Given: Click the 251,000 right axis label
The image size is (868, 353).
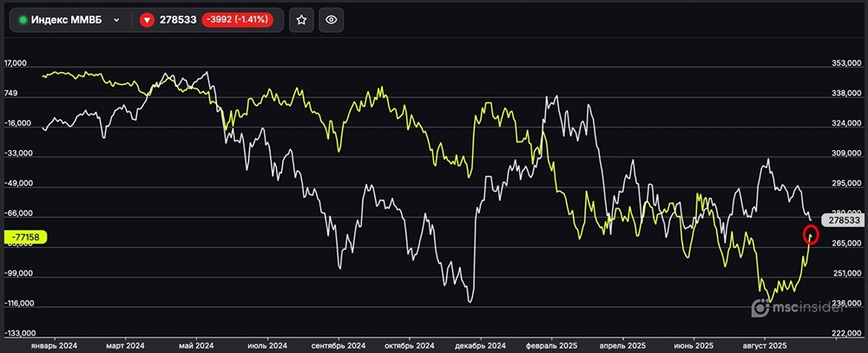Looking at the screenshot, I should [846, 273].
